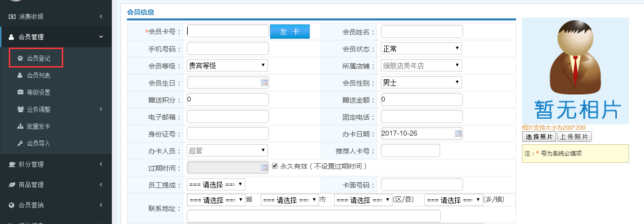Open calendar icon beside 办卡日期
Viewport: 644px width, 224px height.
tap(458, 133)
